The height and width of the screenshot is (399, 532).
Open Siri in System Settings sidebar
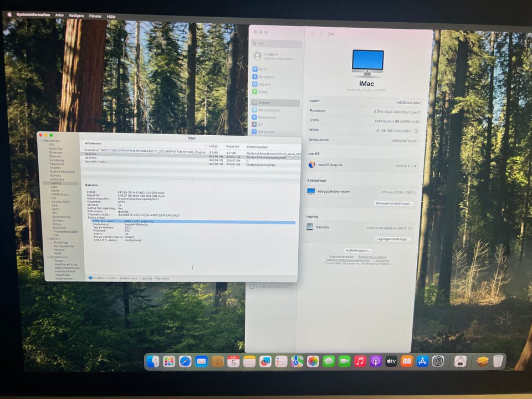point(258,125)
